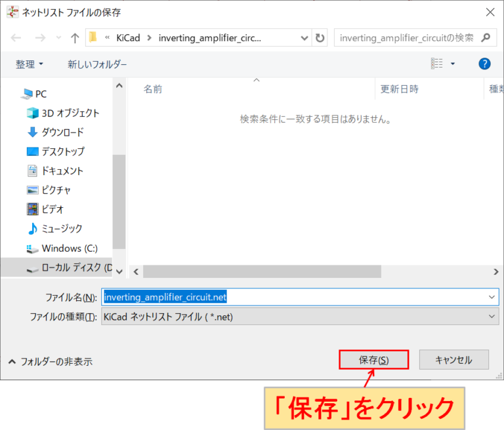Viewport: 504px width, 430px height.
Task: Open the デスクトップ folder in sidebar
Action: coord(63,151)
